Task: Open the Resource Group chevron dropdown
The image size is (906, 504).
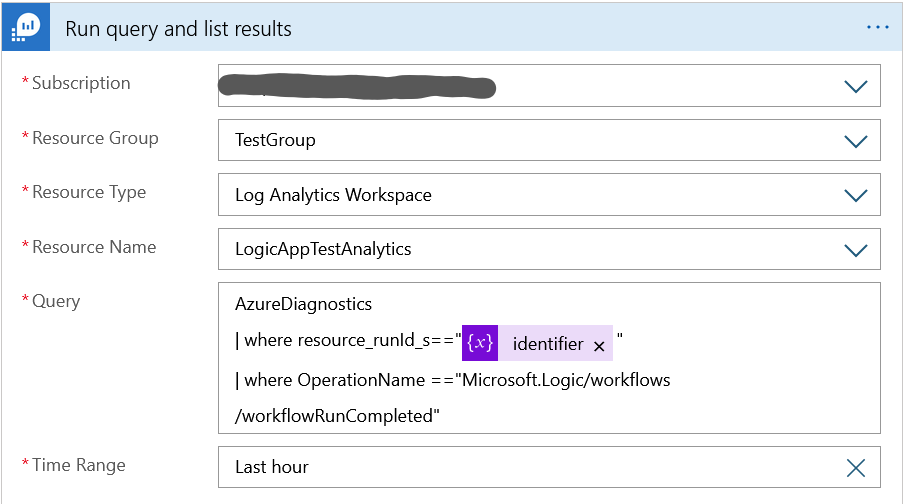Action: (x=856, y=140)
